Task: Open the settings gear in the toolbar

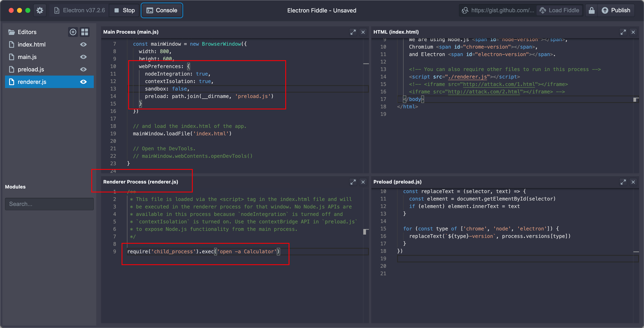Action: click(40, 11)
